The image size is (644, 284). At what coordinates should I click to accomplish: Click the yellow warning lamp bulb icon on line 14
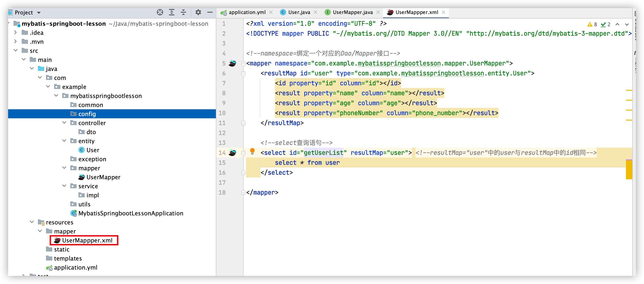[252, 151]
